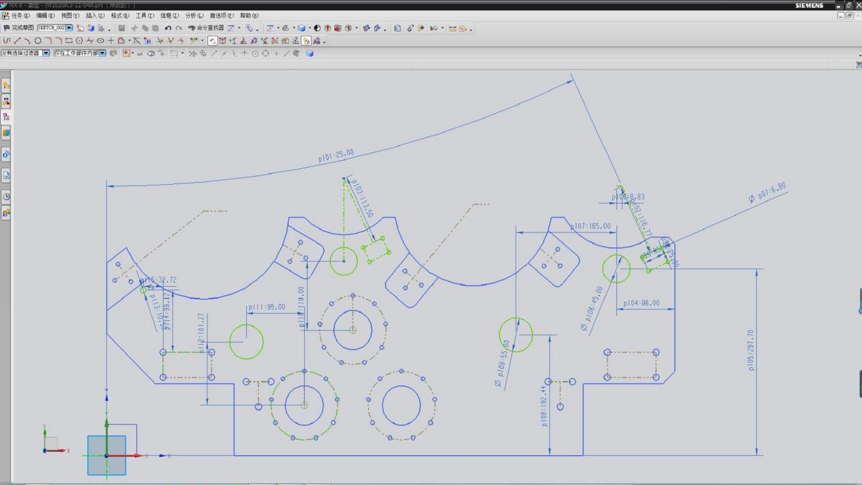Toggle the arc center snap point
The image size is (862, 485).
[255, 53]
